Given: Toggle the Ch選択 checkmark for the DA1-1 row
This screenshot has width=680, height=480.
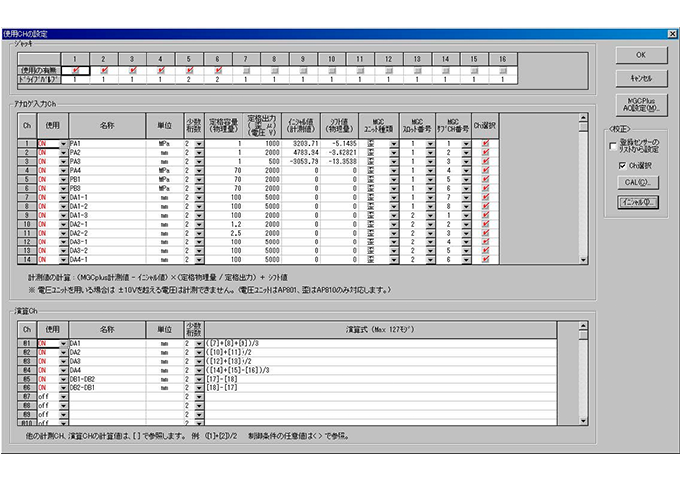Looking at the screenshot, I should (x=485, y=197).
